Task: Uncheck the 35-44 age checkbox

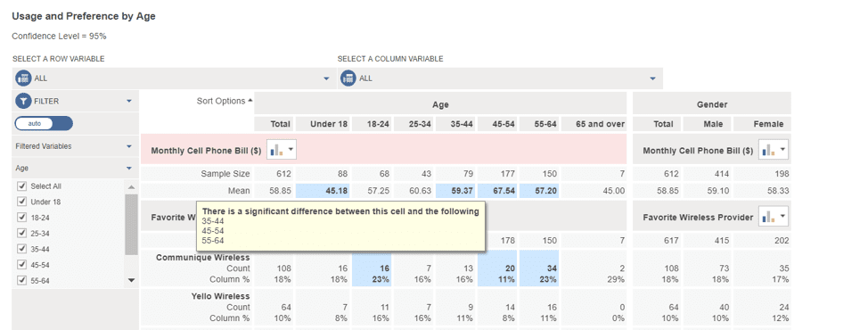Action: click(22, 249)
